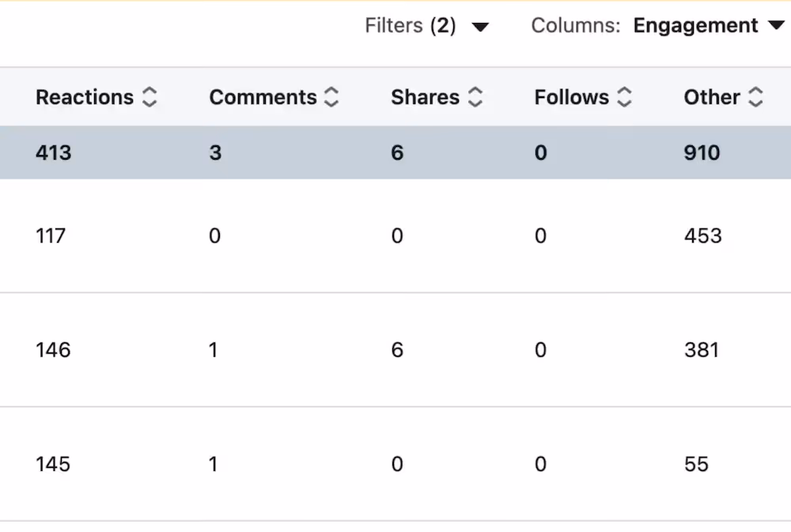Click the Columns: label text
Screen dimensions: 791x532
(576, 25)
